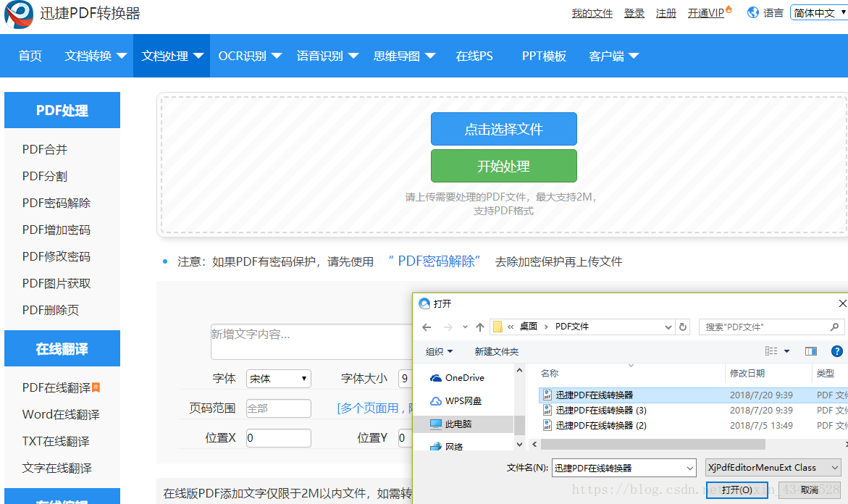Click the back arrow in the open dialog
The height and width of the screenshot is (504, 848).
pyautogui.click(x=427, y=327)
